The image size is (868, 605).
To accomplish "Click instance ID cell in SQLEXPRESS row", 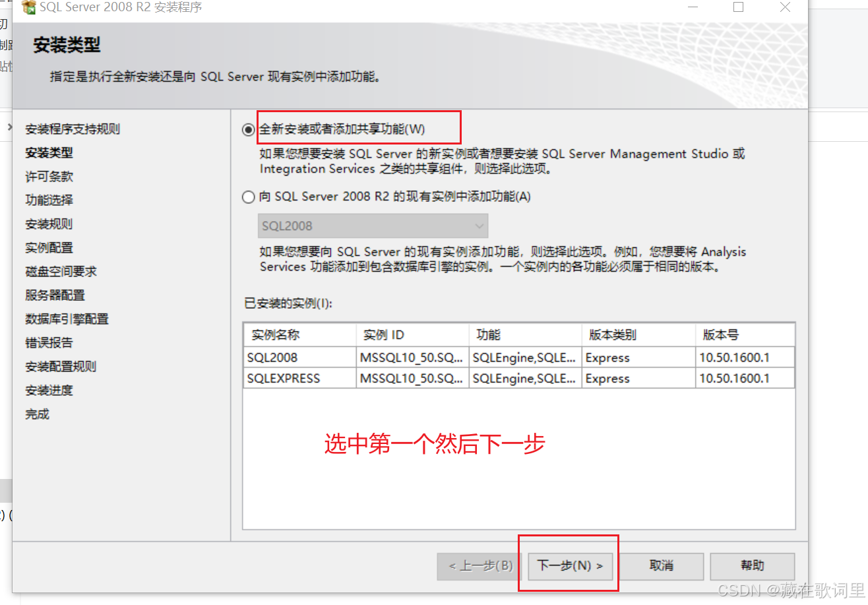I will pos(412,378).
